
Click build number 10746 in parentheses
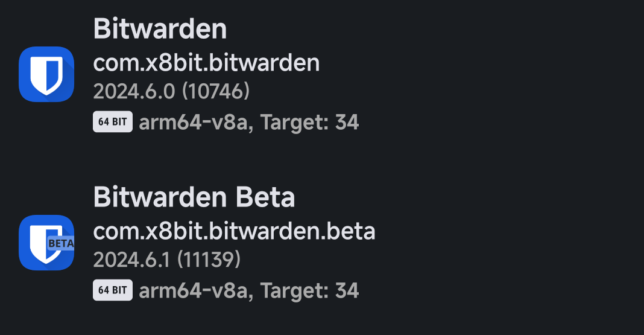tap(216, 91)
